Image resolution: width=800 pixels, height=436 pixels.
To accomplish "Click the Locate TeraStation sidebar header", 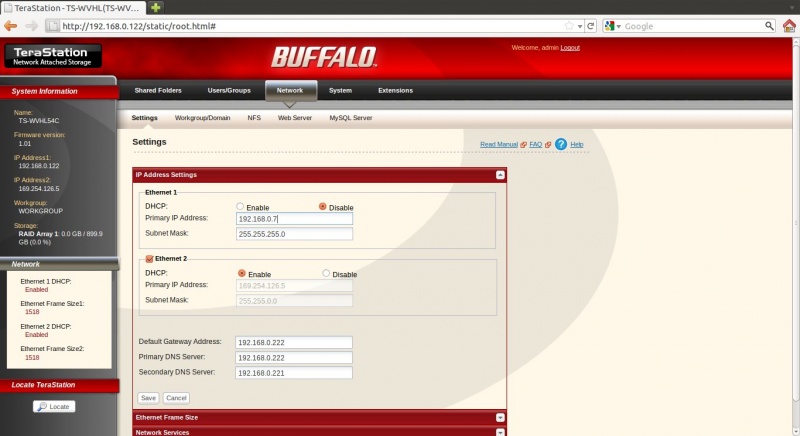I will click(x=59, y=385).
